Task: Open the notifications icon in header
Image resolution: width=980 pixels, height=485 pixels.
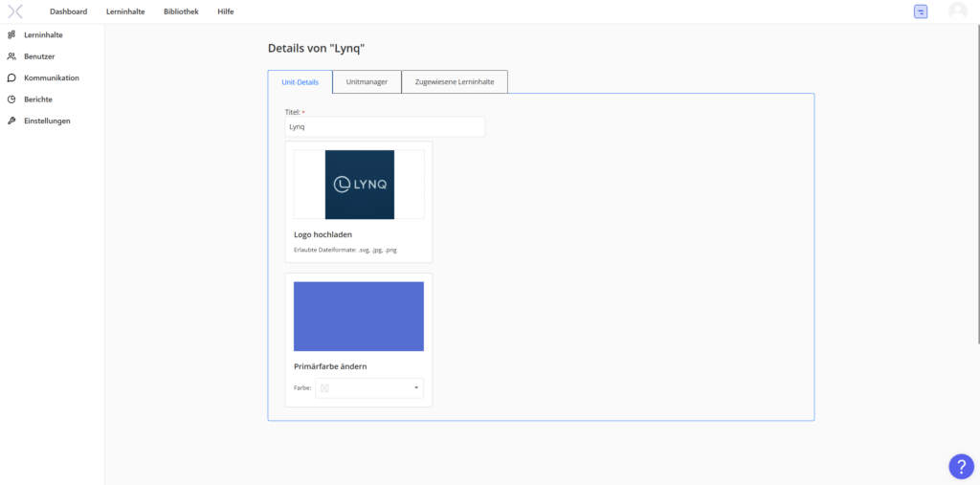Action: tap(920, 11)
